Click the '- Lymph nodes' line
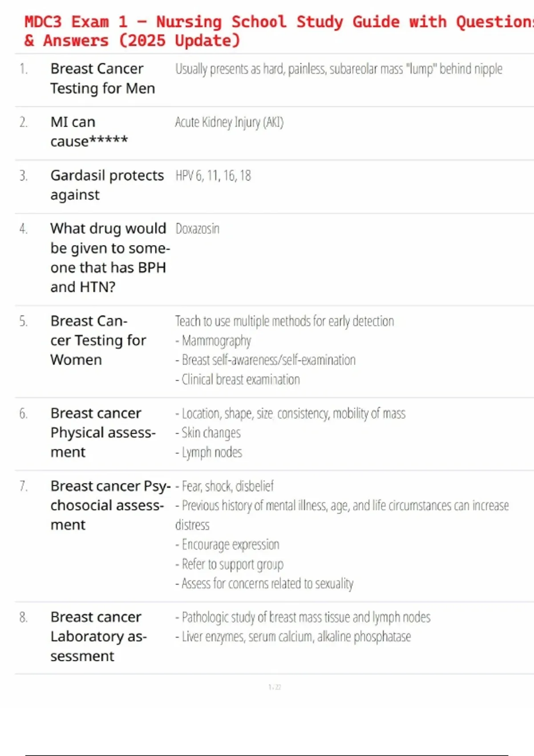This screenshot has width=534, height=756. point(209,452)
